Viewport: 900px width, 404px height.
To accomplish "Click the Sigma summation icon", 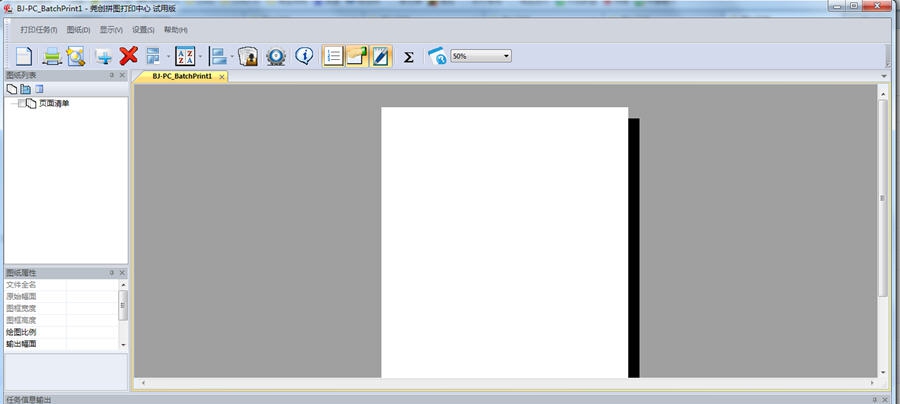I will pos(408,57).
